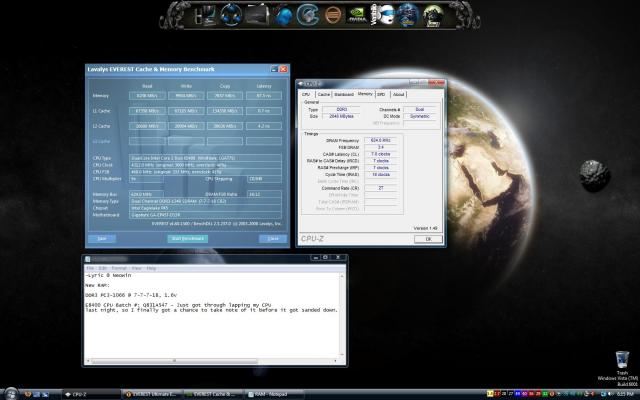
Task: Open the dark folder dock icon
Action: 256,15
